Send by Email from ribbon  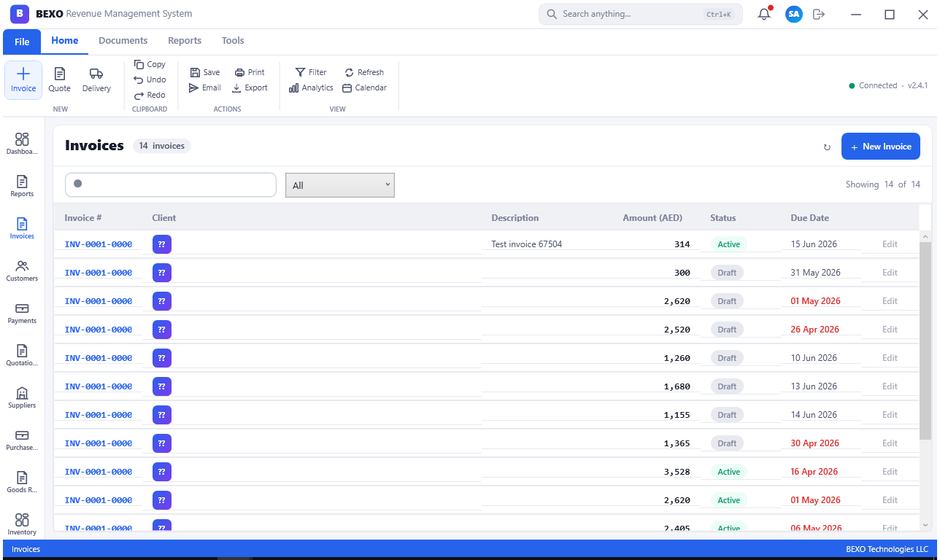(x=205, y=87)
